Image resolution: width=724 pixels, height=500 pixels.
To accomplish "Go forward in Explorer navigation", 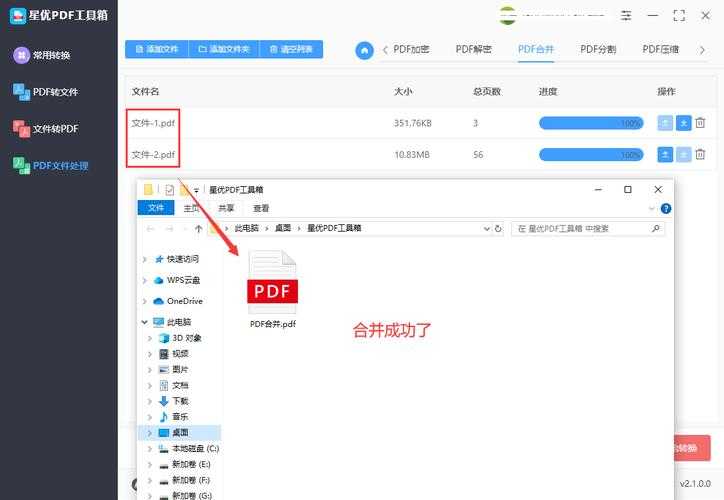I will point(169,229).
